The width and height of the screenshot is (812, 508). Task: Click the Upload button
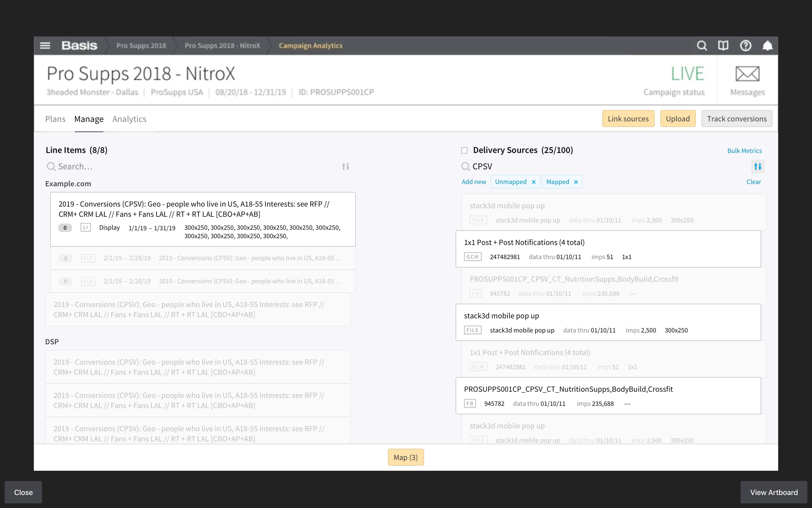[x=678, y=119]
